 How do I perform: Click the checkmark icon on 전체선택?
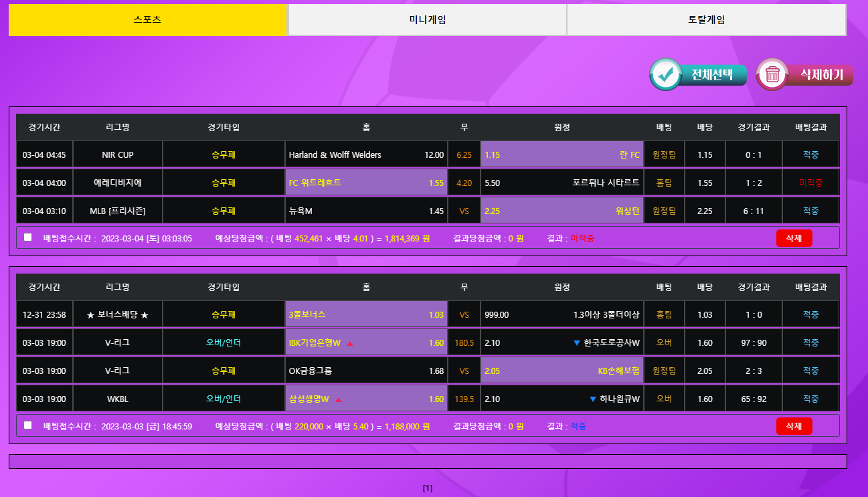coord(666,74)
